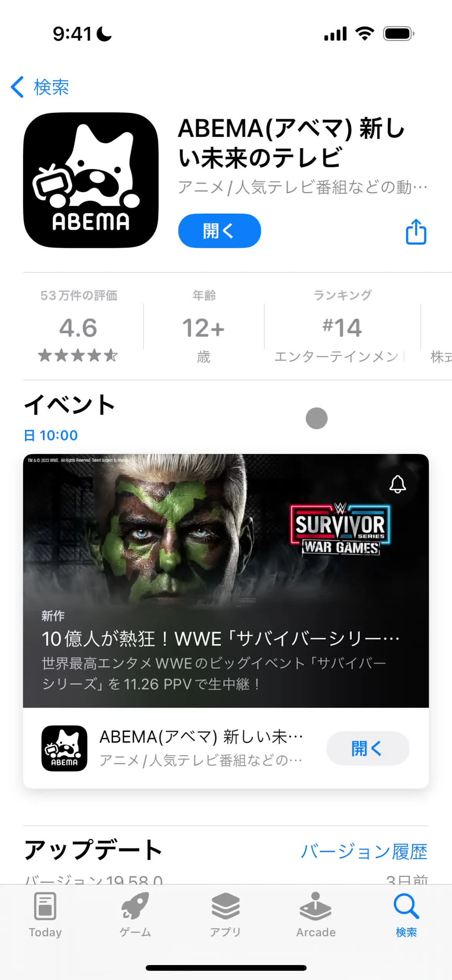Open the ゲーム rocket tab
The image size is (452, 980).
click(x=135, y=915)
